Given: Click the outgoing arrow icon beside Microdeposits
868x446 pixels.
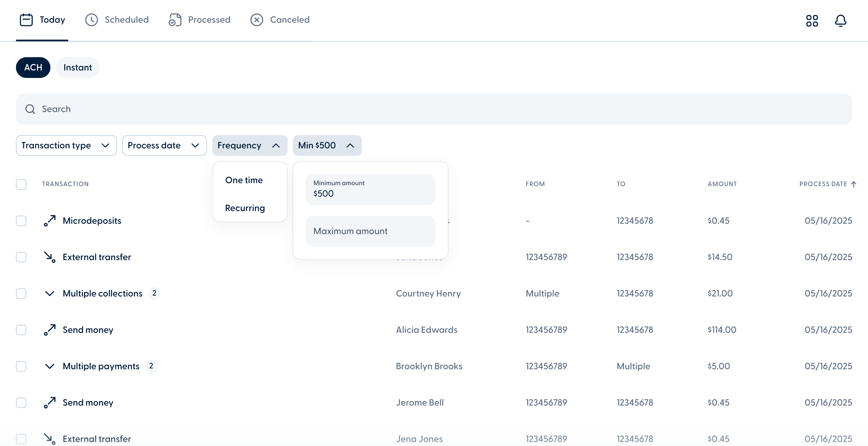Looking at the screenshot, I should pos(50,221).
